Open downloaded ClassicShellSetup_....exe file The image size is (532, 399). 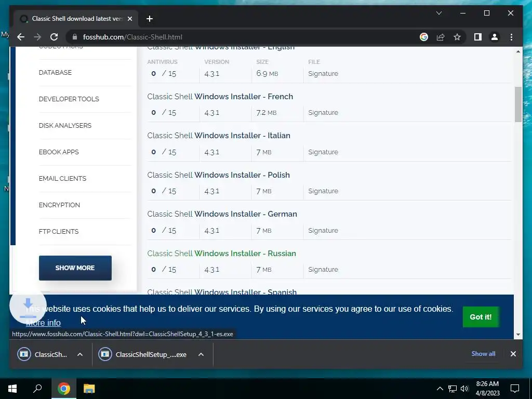pos(143,354)
